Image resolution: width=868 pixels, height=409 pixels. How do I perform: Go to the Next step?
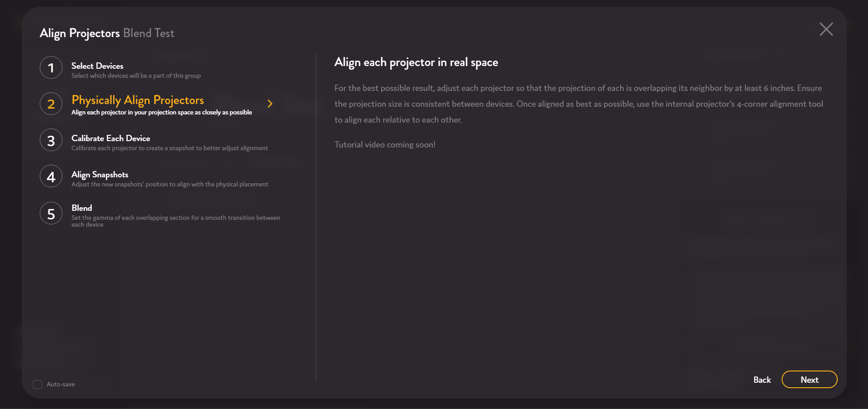[x=809, y=380]
